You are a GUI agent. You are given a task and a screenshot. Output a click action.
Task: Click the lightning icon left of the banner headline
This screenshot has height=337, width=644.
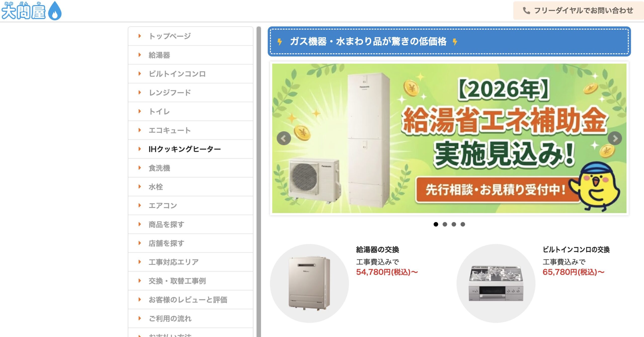click(280, 41)
